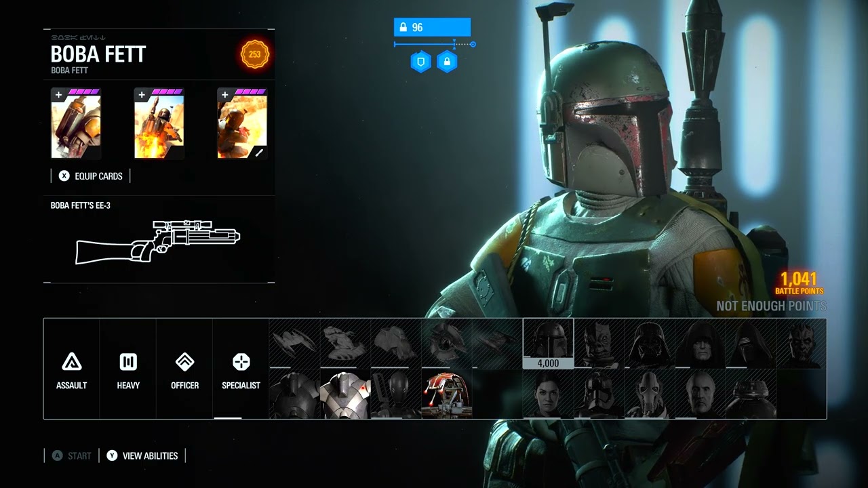The height and width of the screenshot is (488, 868).
Task: Click the progress track under the 96 label
Action: click(x=435, y=45)
